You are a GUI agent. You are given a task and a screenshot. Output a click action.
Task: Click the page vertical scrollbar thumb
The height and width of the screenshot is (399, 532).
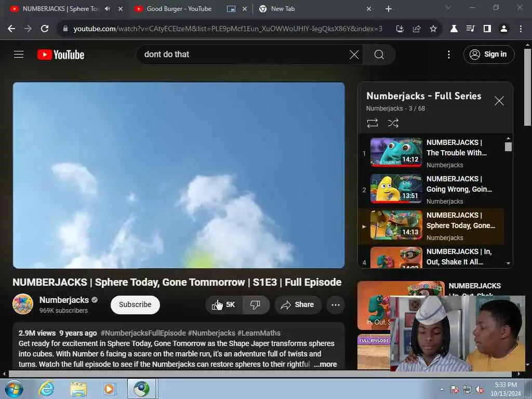(527, 87)
